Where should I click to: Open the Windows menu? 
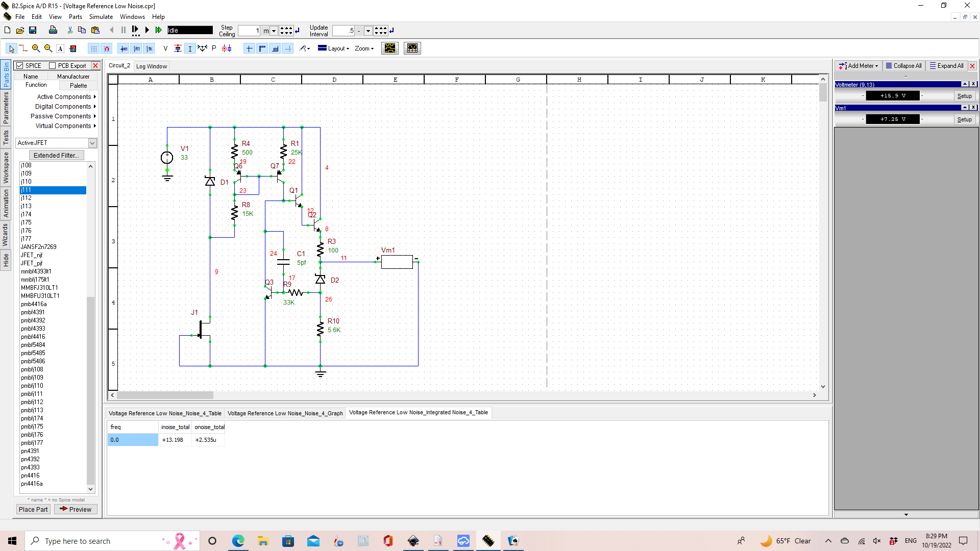pyautogui.click(x=132, y=17)
